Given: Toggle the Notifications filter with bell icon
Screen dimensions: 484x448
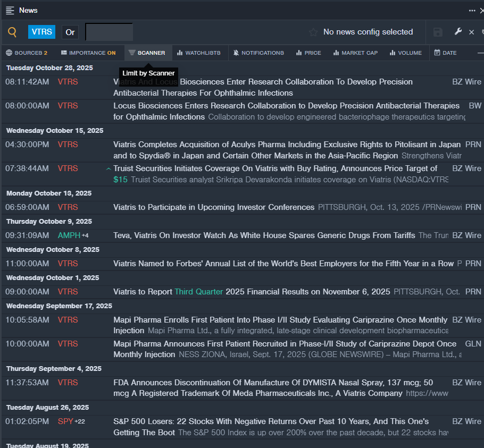Looking at the screenshot, I should (258, 53).
